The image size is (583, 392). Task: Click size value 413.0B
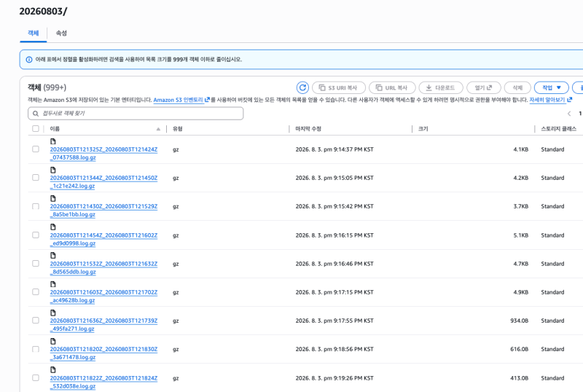tap(520, 378)
